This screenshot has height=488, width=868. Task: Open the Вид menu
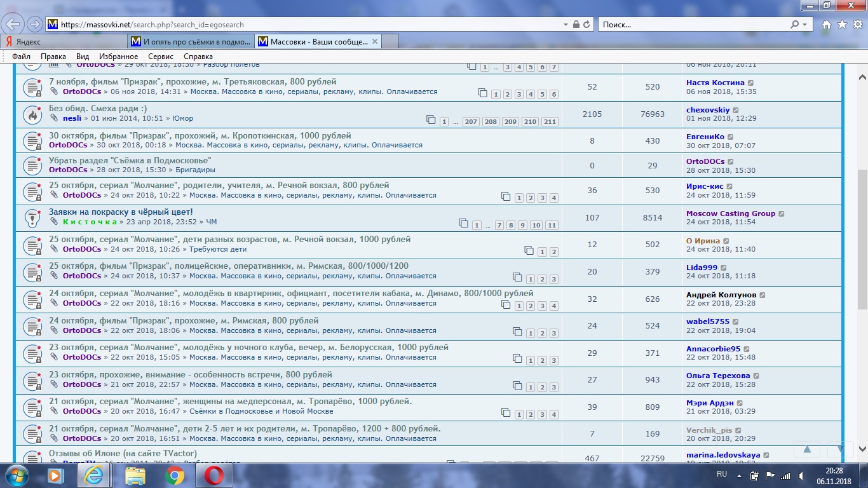[83, 57]
